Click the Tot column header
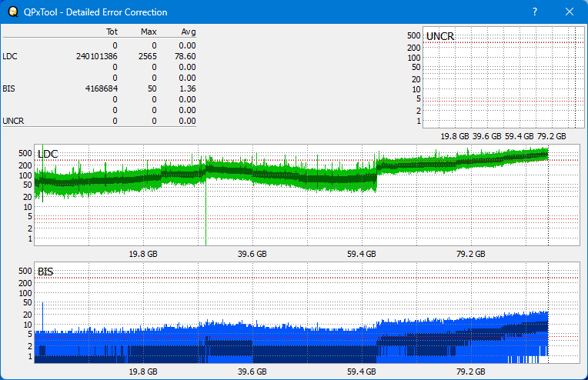588x380 pixels. point(112,32)
